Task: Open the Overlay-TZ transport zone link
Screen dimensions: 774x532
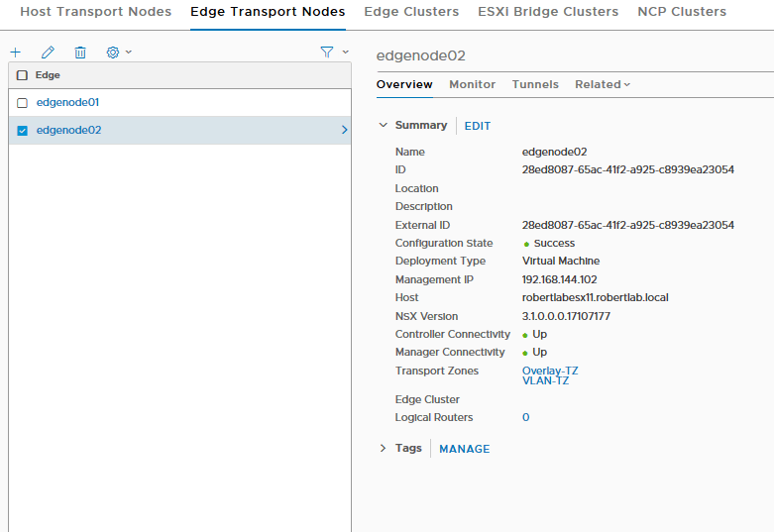Action: pos(550,371)
